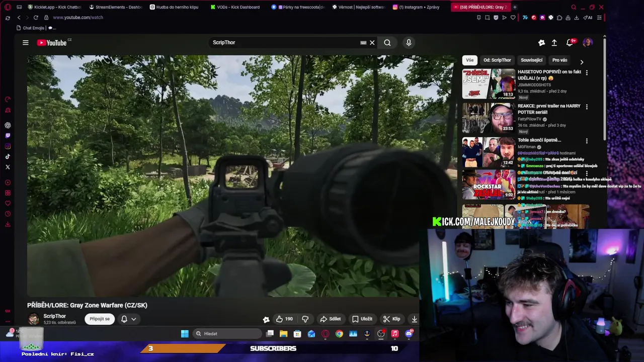Save the video with Uložit

pos(362,319)
